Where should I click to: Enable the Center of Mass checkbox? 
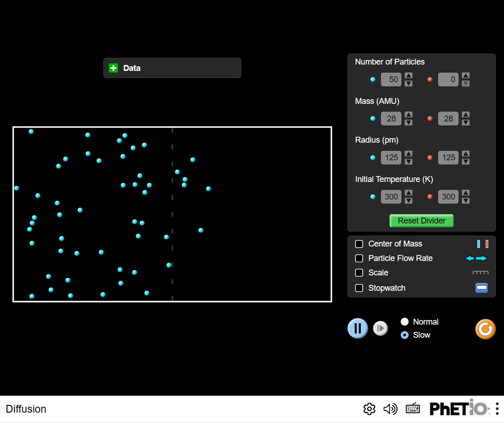click(359, 244)
